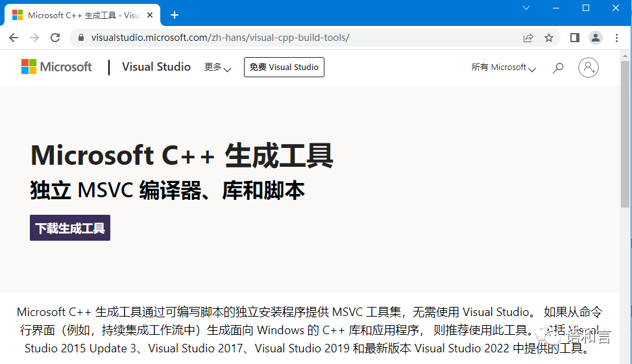Click the padlock site info icon

point(81,38)
